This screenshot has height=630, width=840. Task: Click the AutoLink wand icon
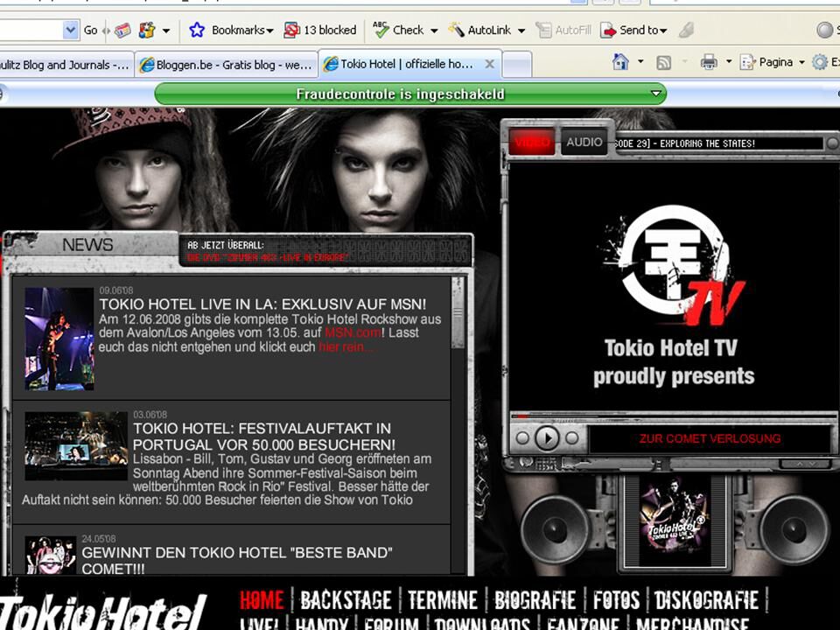(x=456, y=30)
